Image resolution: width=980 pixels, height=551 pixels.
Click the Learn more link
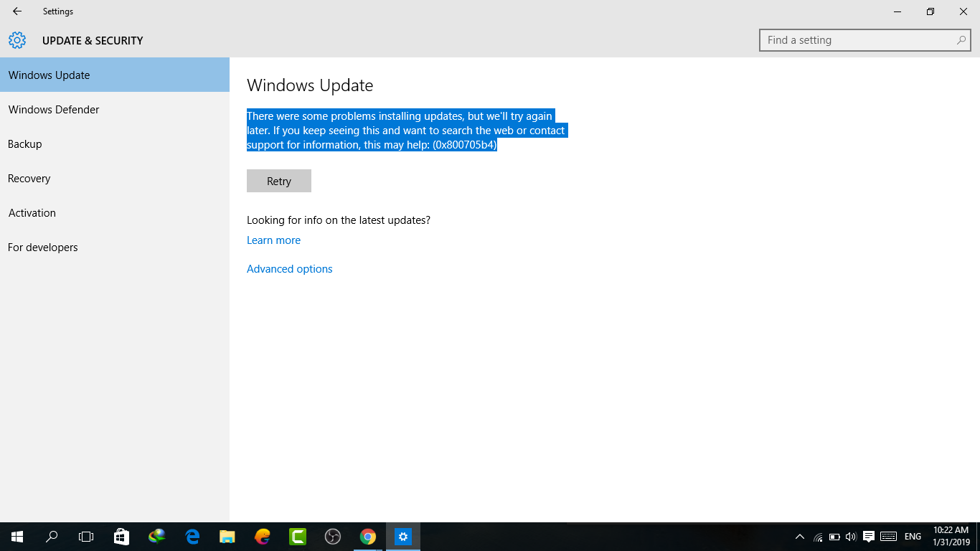(x=273, y=240)
